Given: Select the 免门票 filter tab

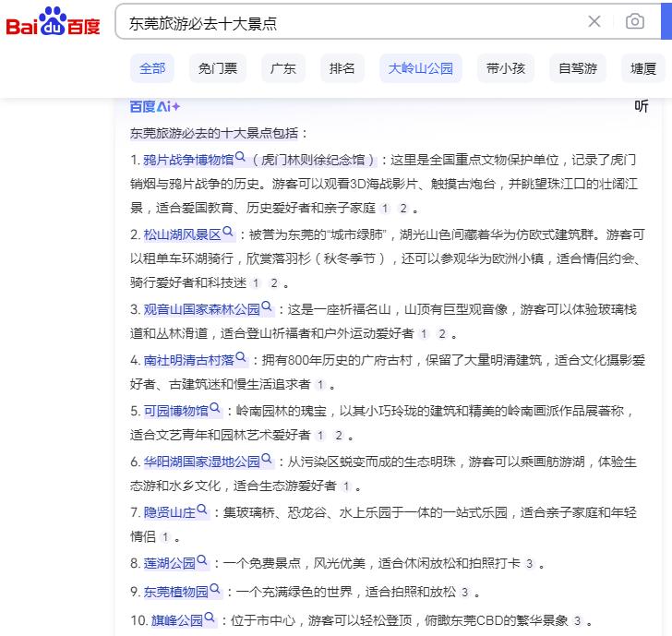Looking at the screenshot, I should tap(218, 68).
